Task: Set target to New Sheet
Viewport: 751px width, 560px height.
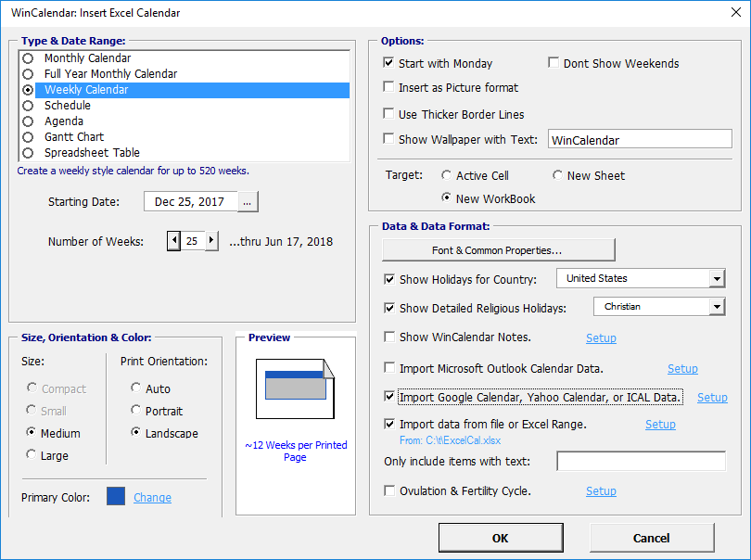Action: [557, 176]
